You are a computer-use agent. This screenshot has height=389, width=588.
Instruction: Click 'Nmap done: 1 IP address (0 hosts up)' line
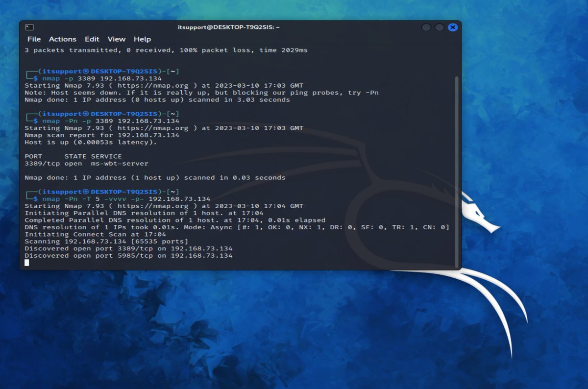[157, 100]
